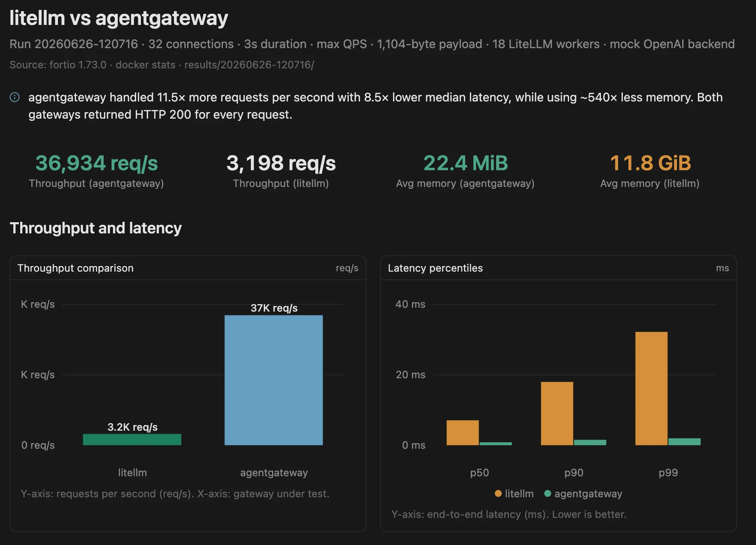This screenshot has width=756, height=545.
Task: Select the green litellm throughput bar
Action: [x=132, y=440]
